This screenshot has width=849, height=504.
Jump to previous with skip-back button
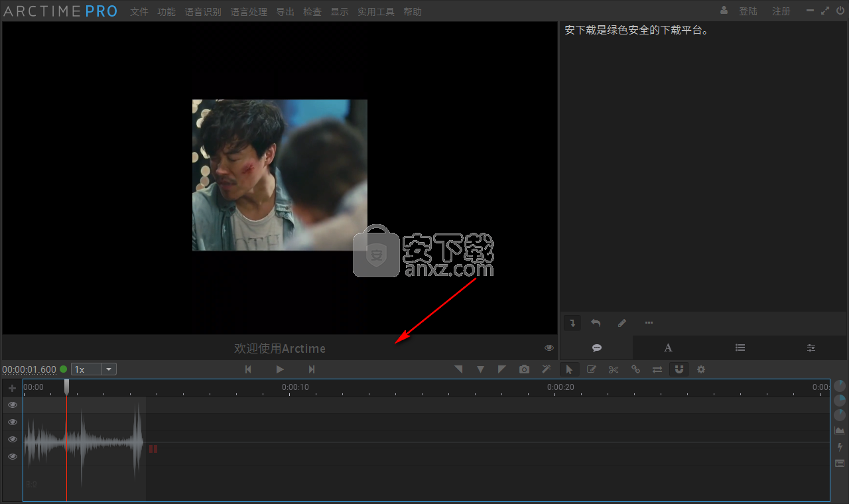248,369
